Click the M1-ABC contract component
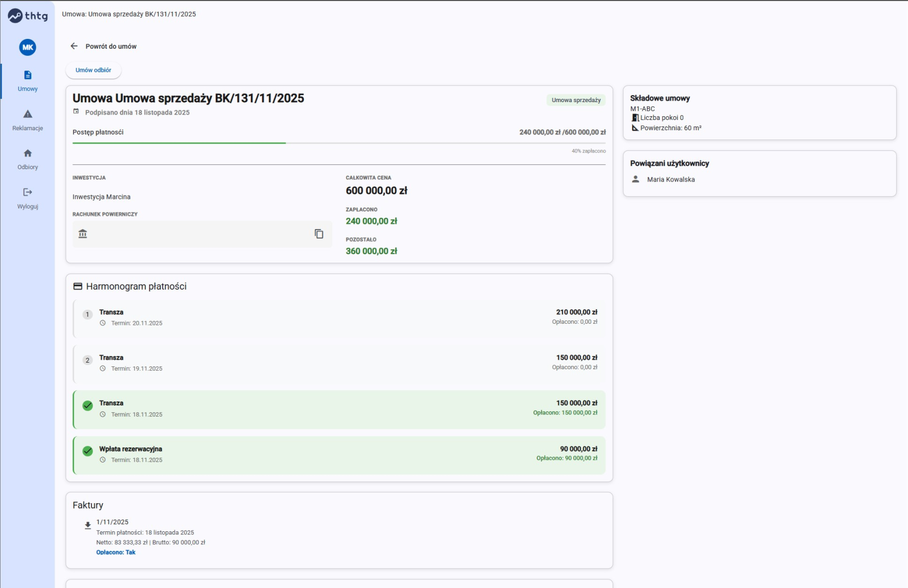Viewport: 908px width, 588px height. [x=643, y=109]
